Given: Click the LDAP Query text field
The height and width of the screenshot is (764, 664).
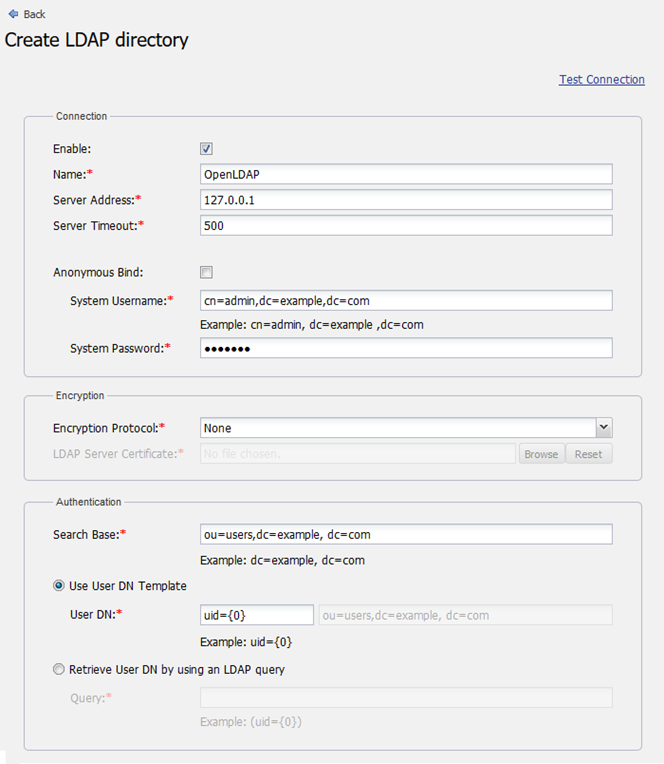Looking at the screenshot, I should (406, 697).
